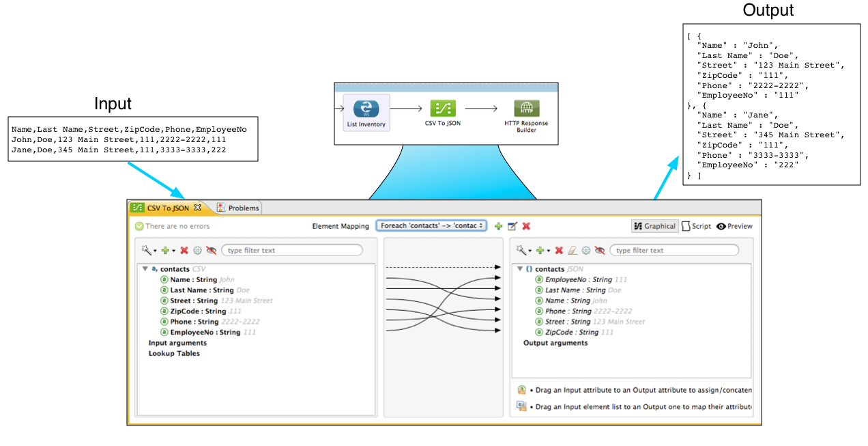Click the red X to delete input attribute

pyautogui.click(x=184, y=250)
